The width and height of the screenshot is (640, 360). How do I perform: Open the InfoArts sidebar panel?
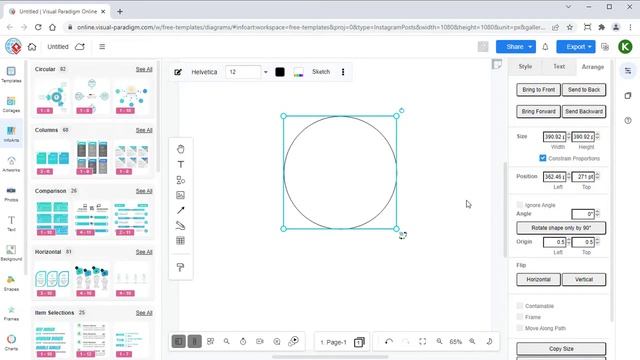click(x=11, y=134)
